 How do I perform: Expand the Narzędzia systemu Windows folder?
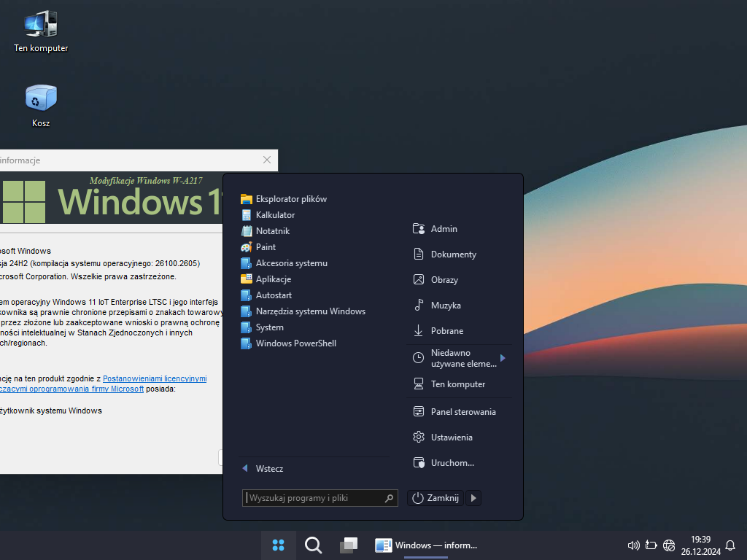[x=310, y=311]
